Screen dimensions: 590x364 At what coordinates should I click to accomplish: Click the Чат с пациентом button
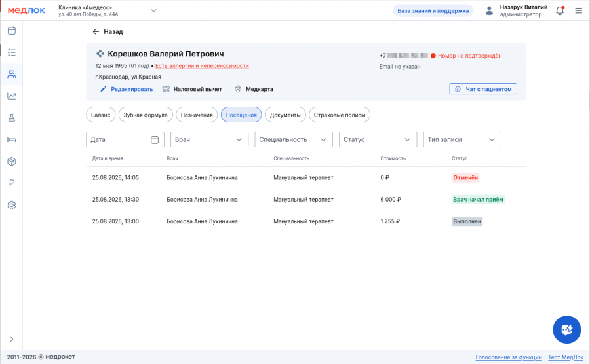pyautogui.click(x=483, y=89)
